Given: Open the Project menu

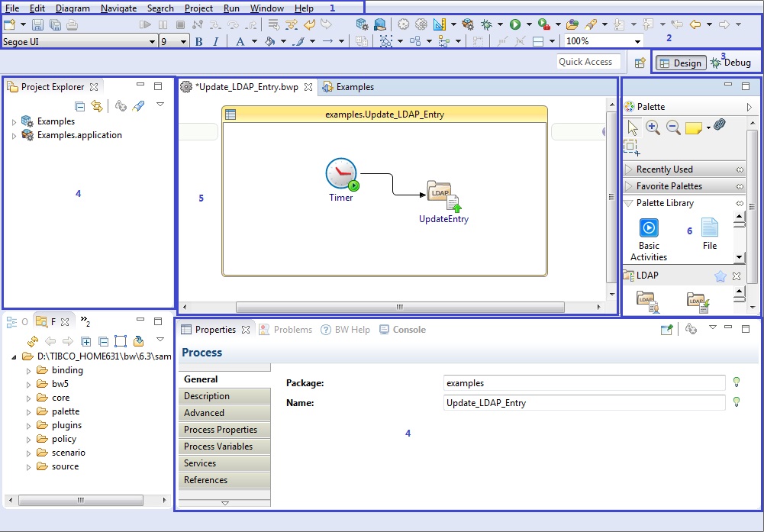Looking at the screenshot, I should coord(198,8).
